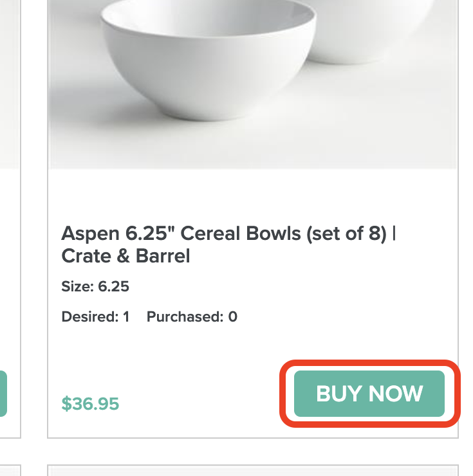Click the white cereal bowls product photo

coord(253,84)
